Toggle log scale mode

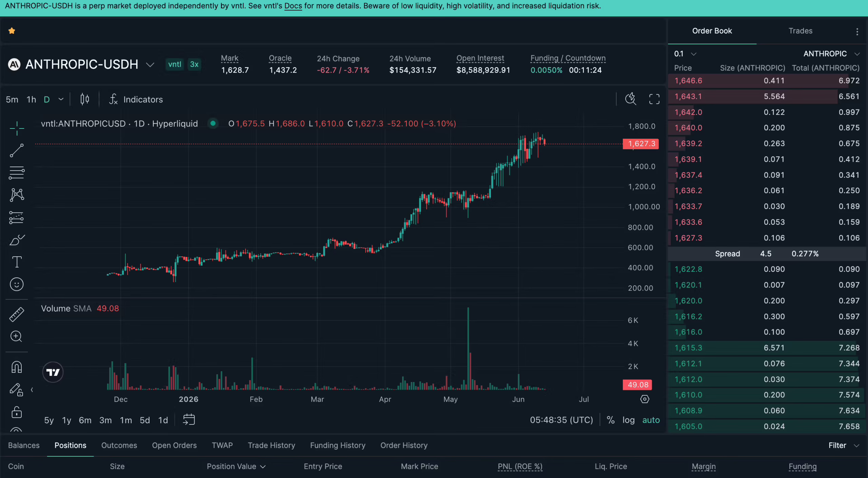coord(628,420)
